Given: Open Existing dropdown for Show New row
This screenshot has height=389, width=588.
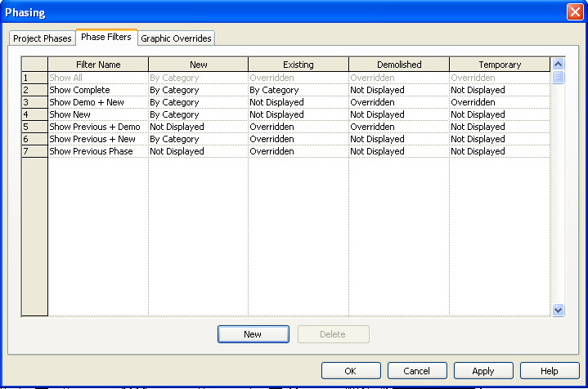Looking at the screenshot, I should pyautogui.click(x=298, y=114).
